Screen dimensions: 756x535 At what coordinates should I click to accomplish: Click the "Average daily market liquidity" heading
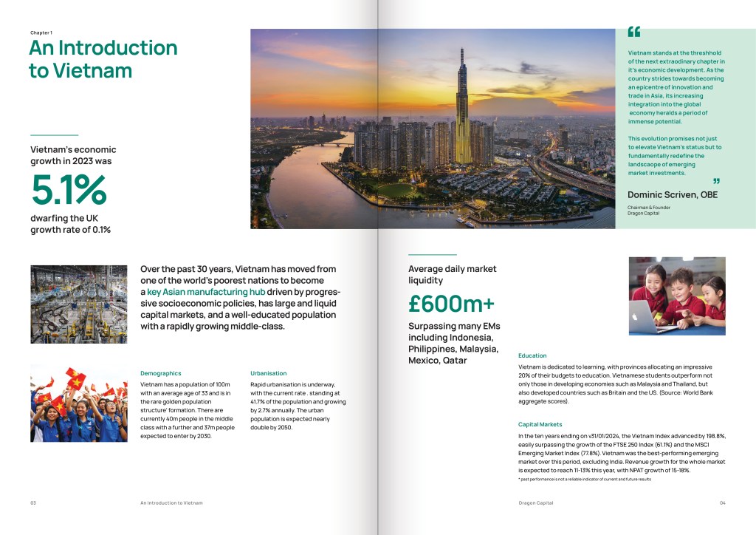[452, 275]
